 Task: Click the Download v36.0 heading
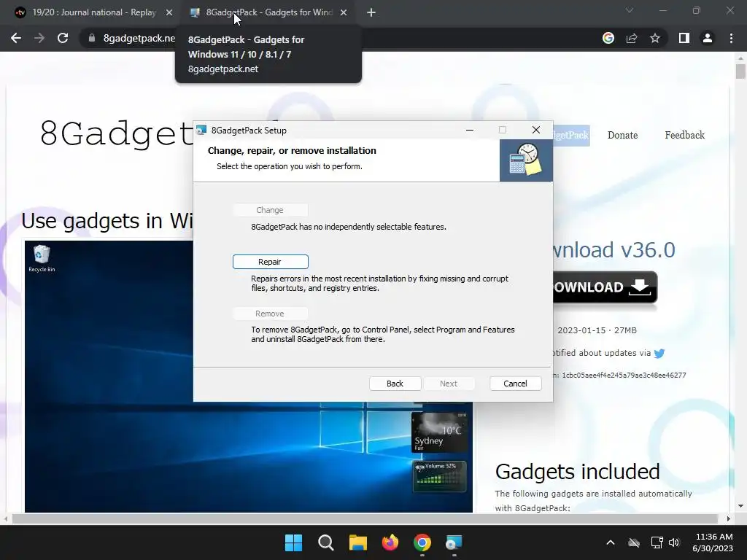click(x=614, y=249)
